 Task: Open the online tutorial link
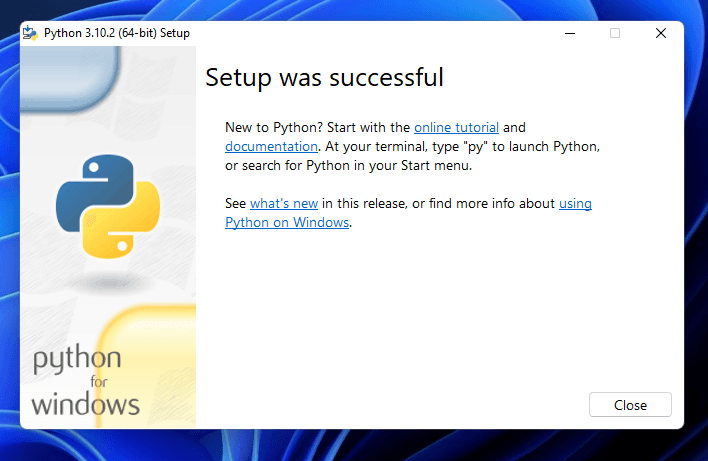point(456,127)
